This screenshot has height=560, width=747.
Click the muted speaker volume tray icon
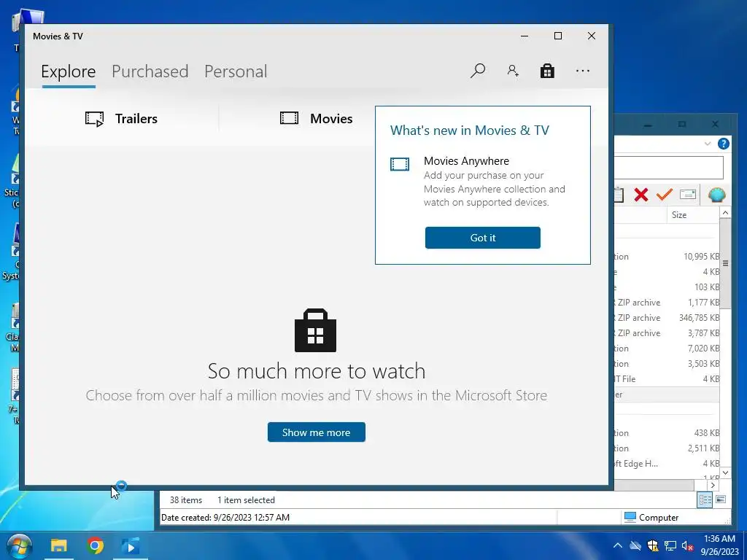(x=687, y=545)
